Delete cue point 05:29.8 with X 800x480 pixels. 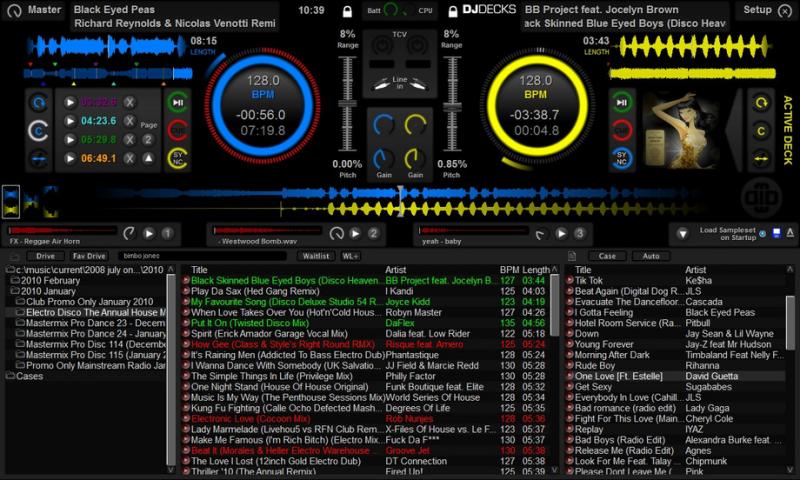[130, 139]
